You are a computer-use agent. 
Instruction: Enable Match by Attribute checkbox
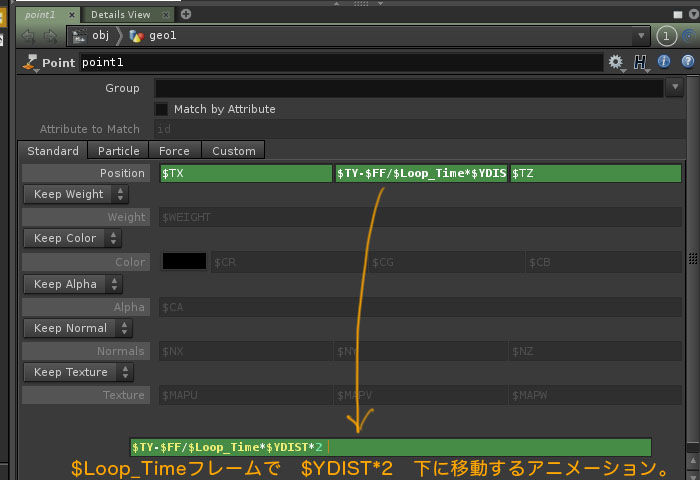tap(162, 109)
